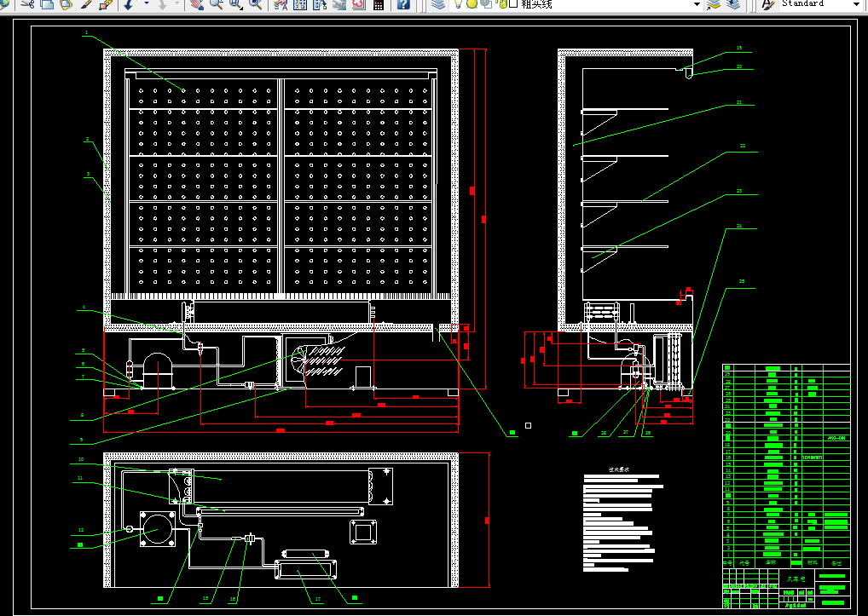
Task: Select part balloon number 25 label
Action: [742, 281]
